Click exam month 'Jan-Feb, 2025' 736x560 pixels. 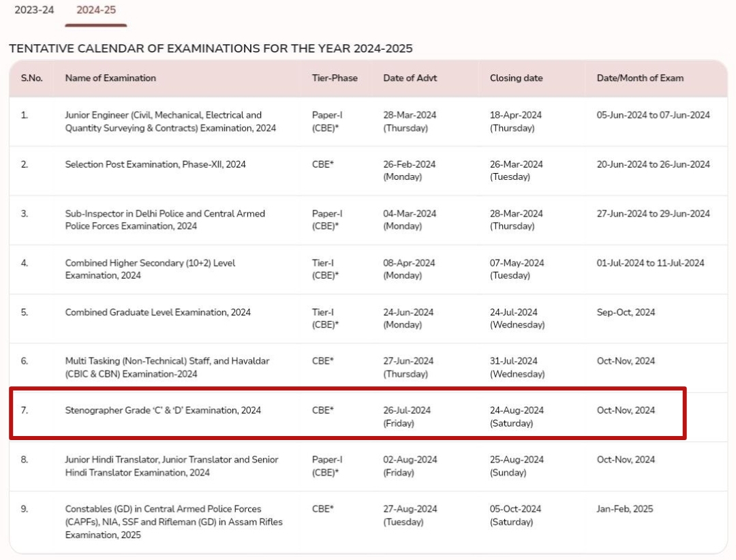[624, 509]
